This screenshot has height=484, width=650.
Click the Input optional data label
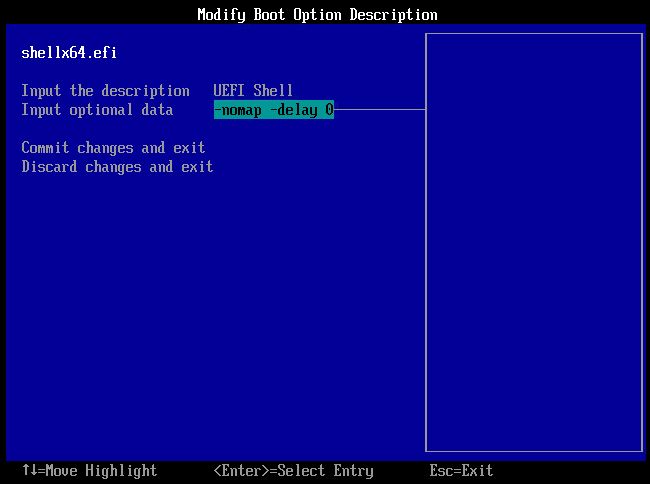point(97,110)
